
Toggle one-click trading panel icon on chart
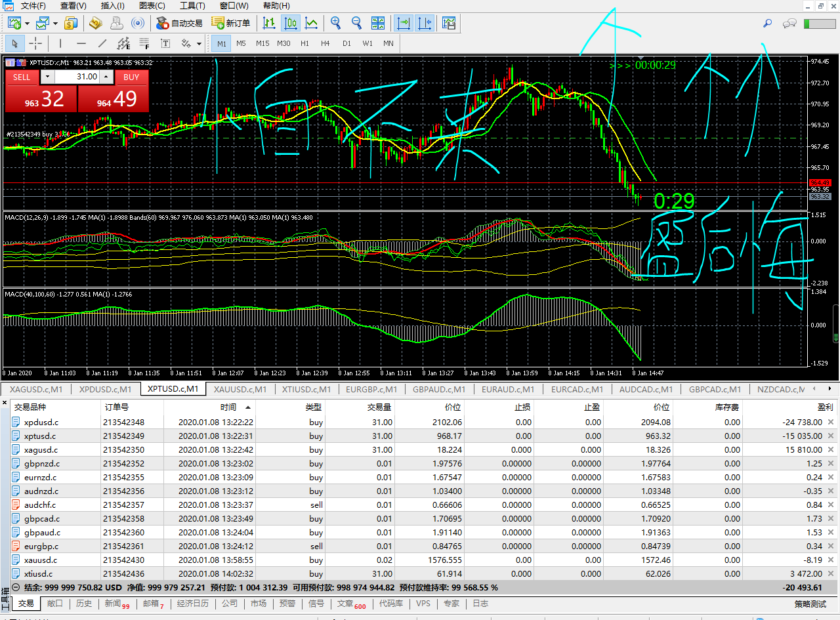coord(22,63)
